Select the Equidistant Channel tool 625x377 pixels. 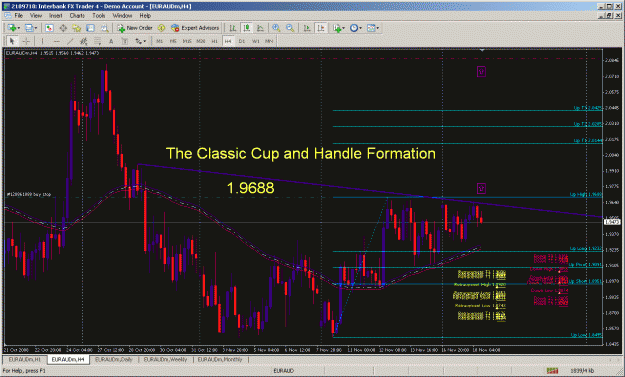[x=84, y=41]
